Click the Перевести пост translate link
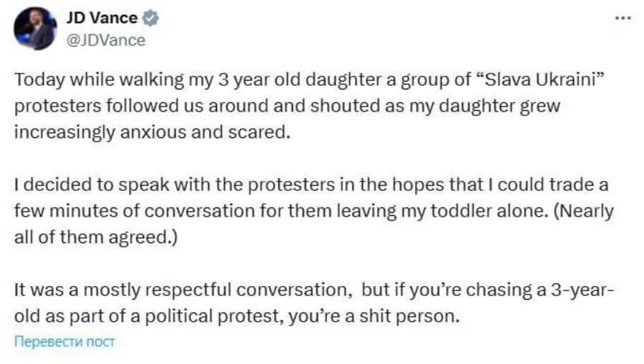The height and width of the screenshot is (364, 644). tap(64, 341)
